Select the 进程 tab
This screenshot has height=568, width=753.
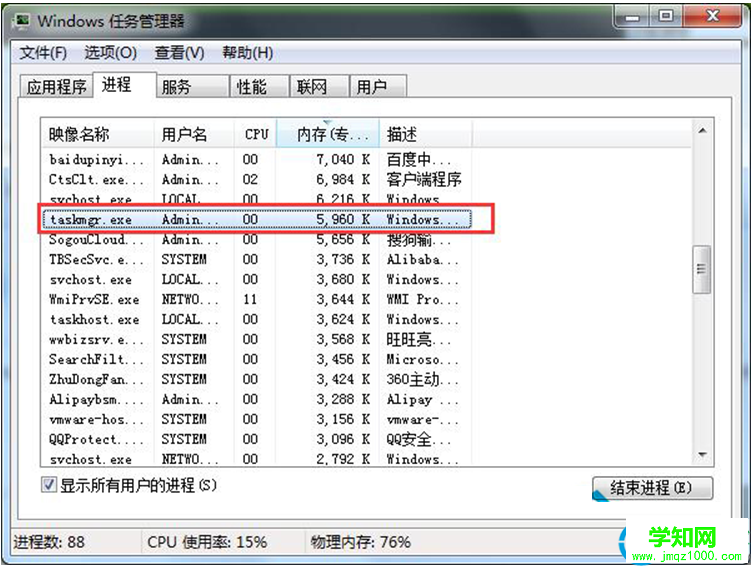click(125, 85)
